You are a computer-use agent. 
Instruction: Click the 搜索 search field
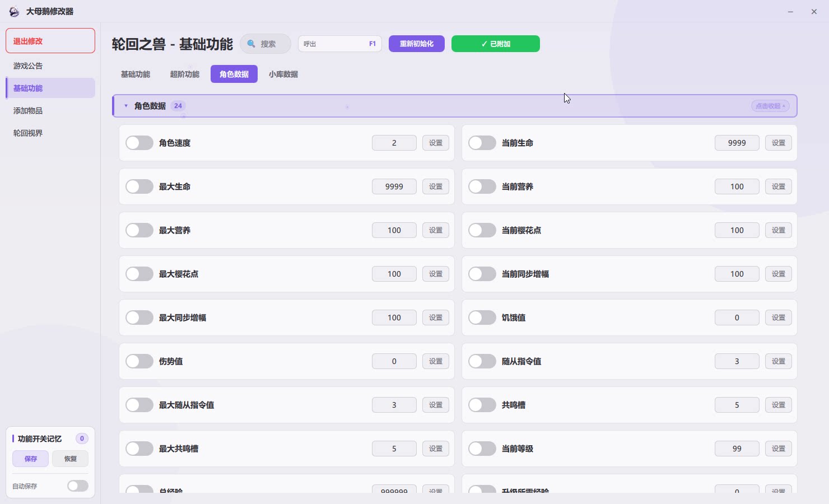[266, 44]
